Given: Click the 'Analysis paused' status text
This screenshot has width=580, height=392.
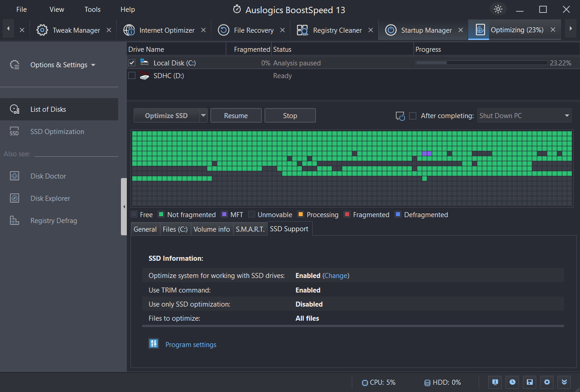Looking at the screenshot, I should (x=297, y=63).
